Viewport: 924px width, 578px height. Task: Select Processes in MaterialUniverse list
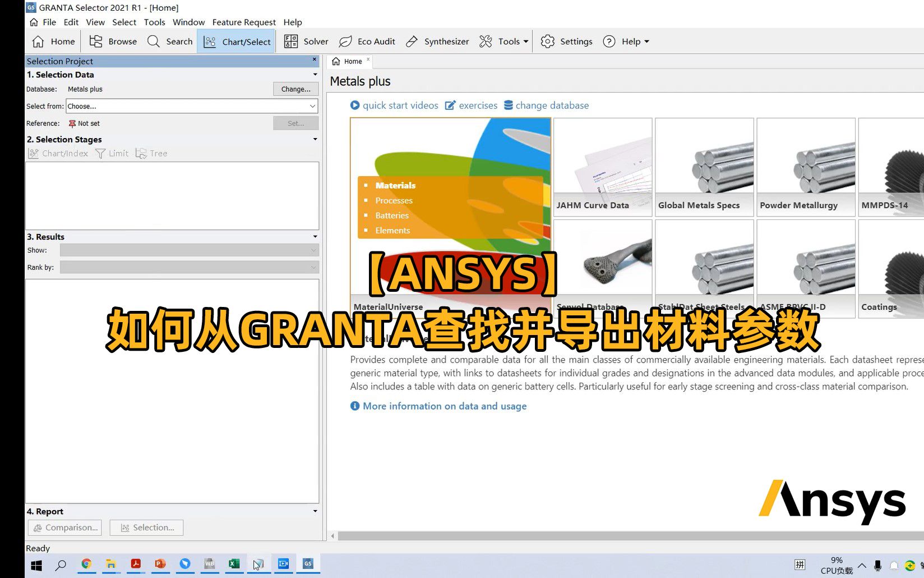(394, 200)
